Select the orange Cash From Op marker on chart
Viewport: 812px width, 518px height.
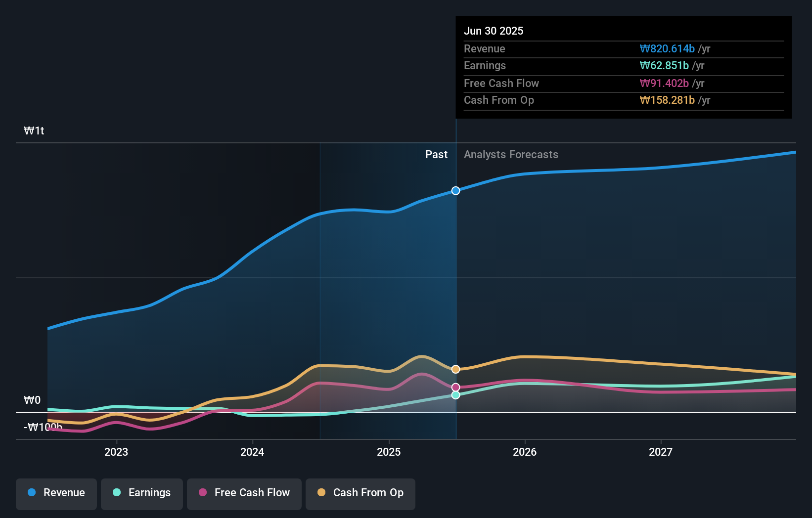[455, 368]
